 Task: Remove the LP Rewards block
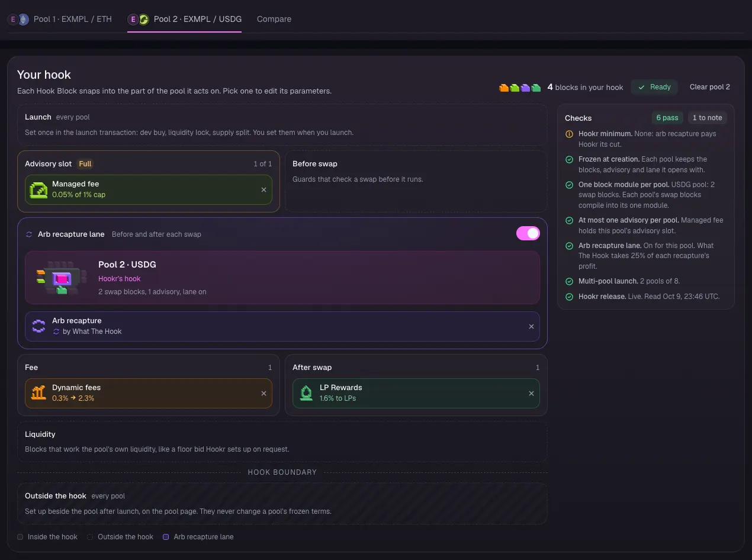point(531,394)
